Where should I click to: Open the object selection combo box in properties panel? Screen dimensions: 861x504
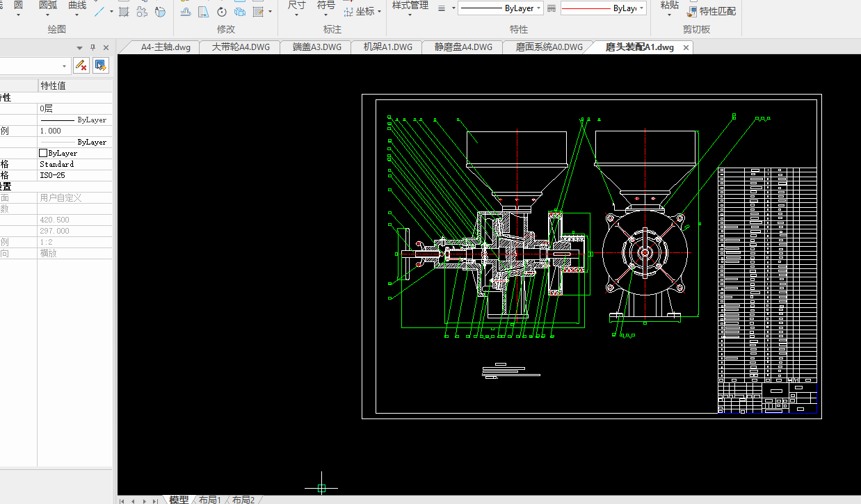click(x=65, y=66)
